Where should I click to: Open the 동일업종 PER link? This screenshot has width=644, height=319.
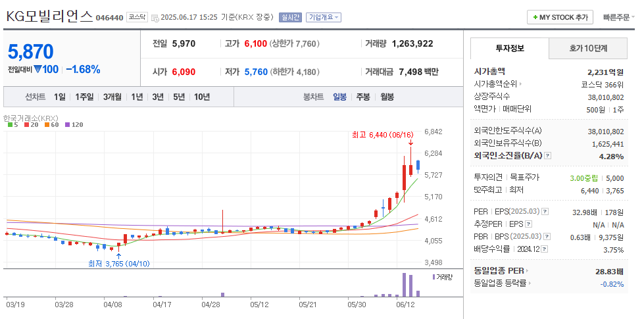pyautogui.click(x=499, y=271)
